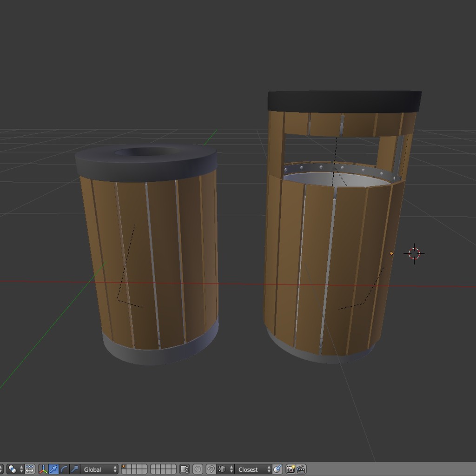Click the copy data-path icon near the layer buttons
This screenshot has height=476, width=476.
(184, 469)
